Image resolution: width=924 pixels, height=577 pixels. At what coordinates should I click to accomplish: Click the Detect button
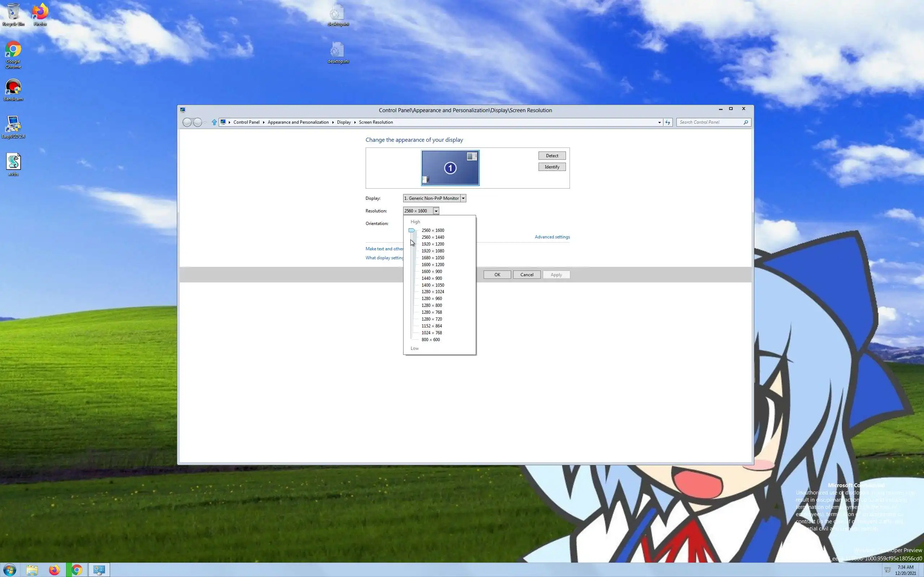pyautogui.click(x=552, y=156)
